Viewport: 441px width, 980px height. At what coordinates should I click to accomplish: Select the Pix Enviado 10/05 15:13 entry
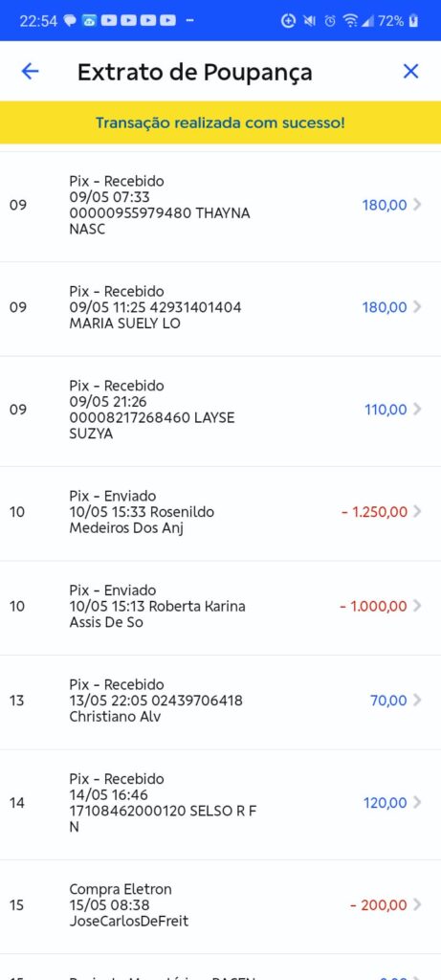coord(220,608)
